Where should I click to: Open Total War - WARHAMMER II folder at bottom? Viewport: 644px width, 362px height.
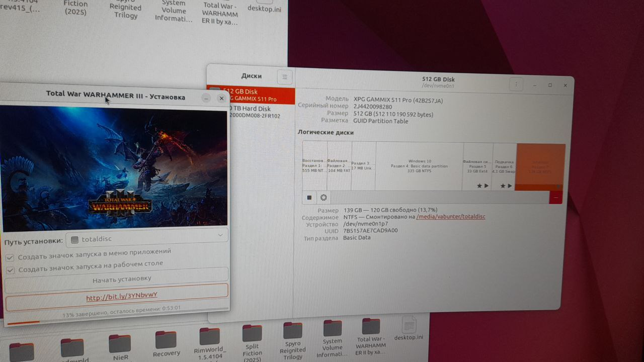tap(371, 337)
